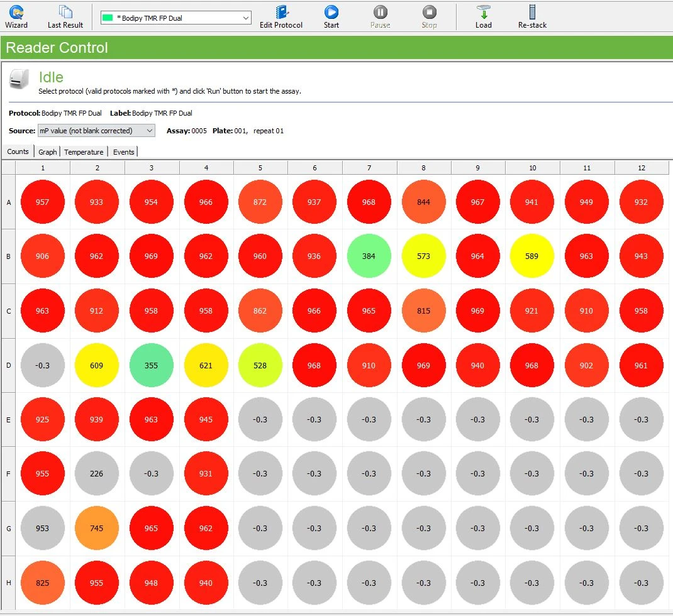Select the Counts tab
Image resolution: width=673 pixels, height=616 pixels.
[x=18, y=151]
